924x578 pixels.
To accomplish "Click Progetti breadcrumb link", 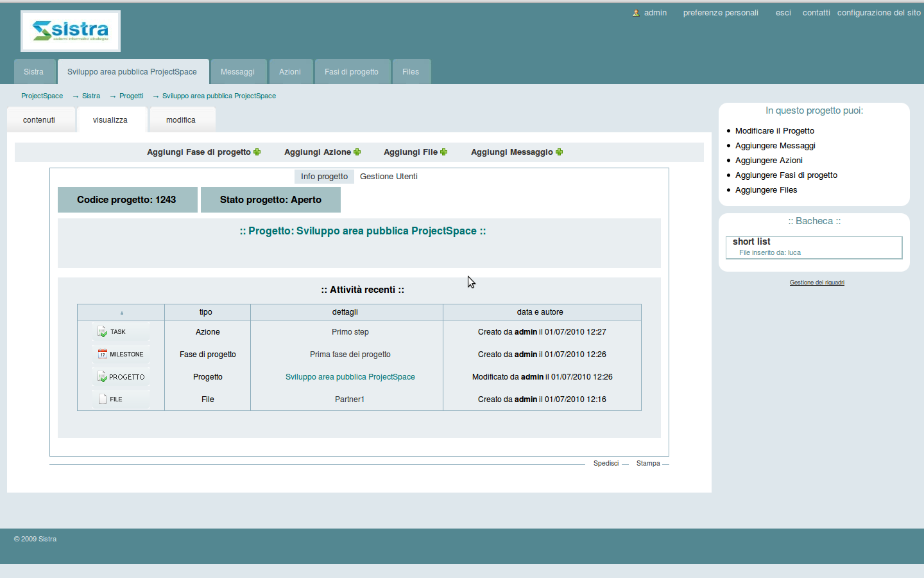I will (x=132, y=96).
